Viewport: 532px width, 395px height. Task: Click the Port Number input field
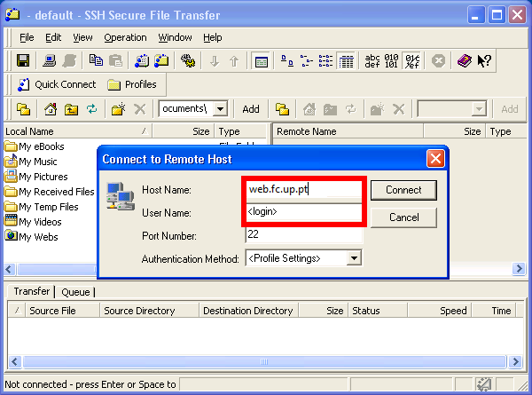(303, 234)
